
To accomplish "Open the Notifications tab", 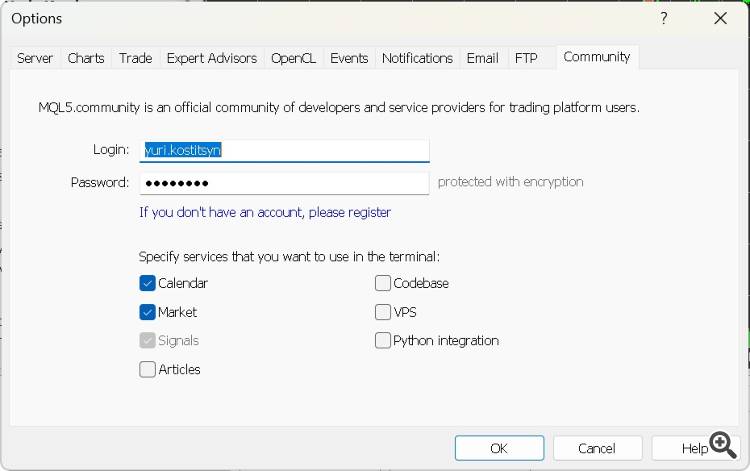I will (x=418, y=58).
